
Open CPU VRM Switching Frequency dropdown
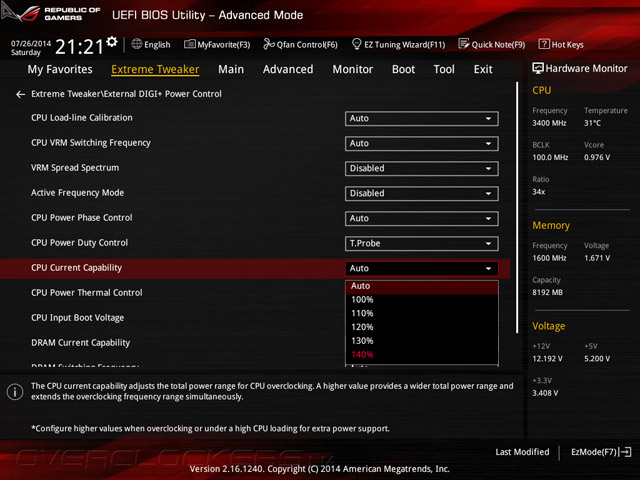tap(421, 143)
